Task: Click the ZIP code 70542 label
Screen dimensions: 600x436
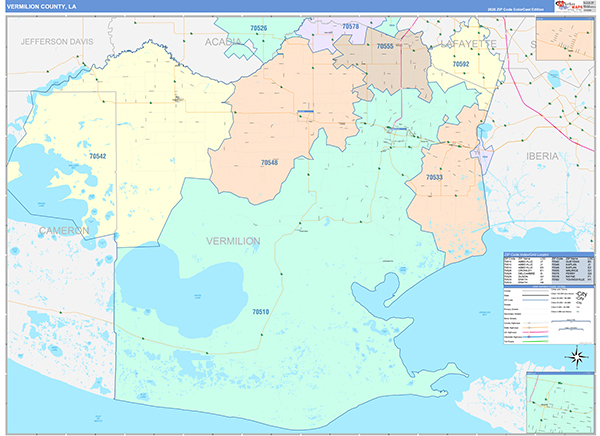Action: click(x=98, y=156)
